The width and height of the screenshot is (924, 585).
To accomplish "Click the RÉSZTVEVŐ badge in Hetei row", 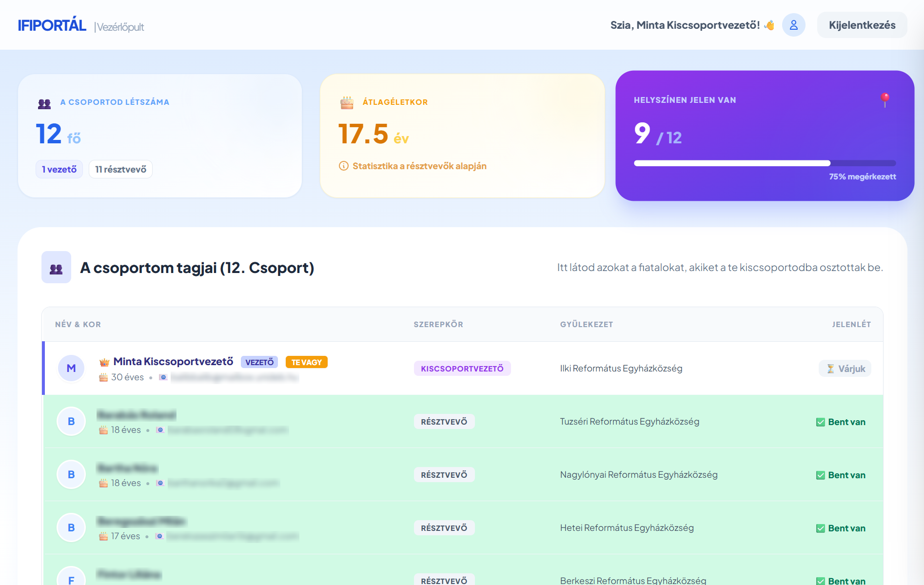I will [444, 528].
